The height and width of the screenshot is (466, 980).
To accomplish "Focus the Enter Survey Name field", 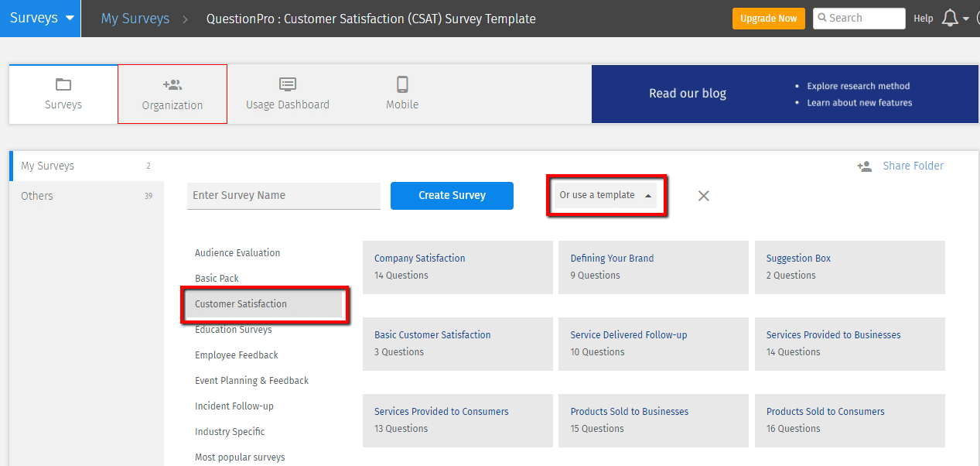I will click(284, 195).
